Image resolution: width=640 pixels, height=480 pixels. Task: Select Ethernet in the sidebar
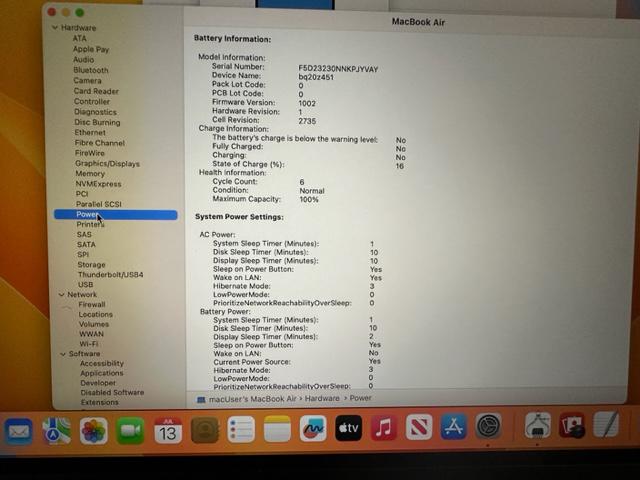[x=90, y=132]
